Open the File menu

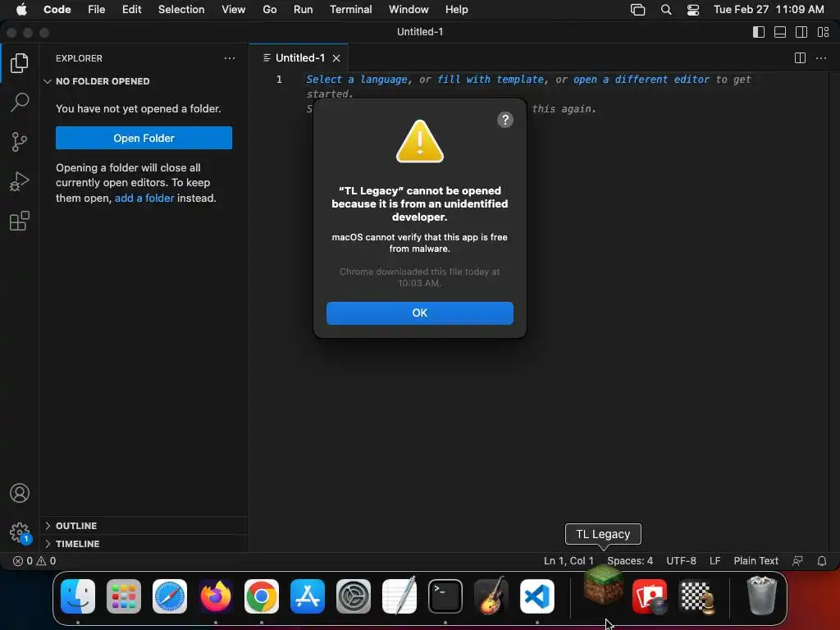(x=97, y=10)
